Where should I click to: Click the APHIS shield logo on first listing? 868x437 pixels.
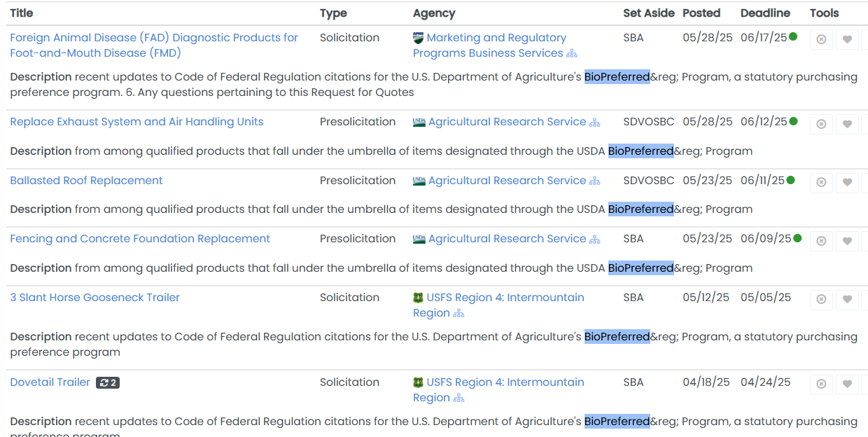tap(419, 37)
